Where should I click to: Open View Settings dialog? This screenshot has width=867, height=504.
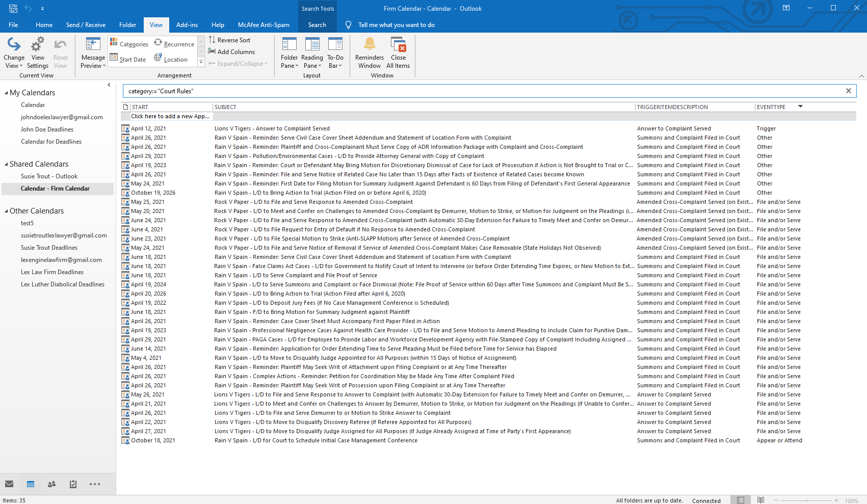coord(38,52)
